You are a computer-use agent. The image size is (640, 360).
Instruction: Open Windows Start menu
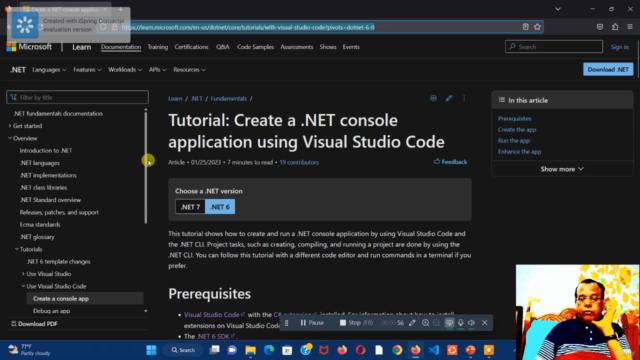[151, 350]
